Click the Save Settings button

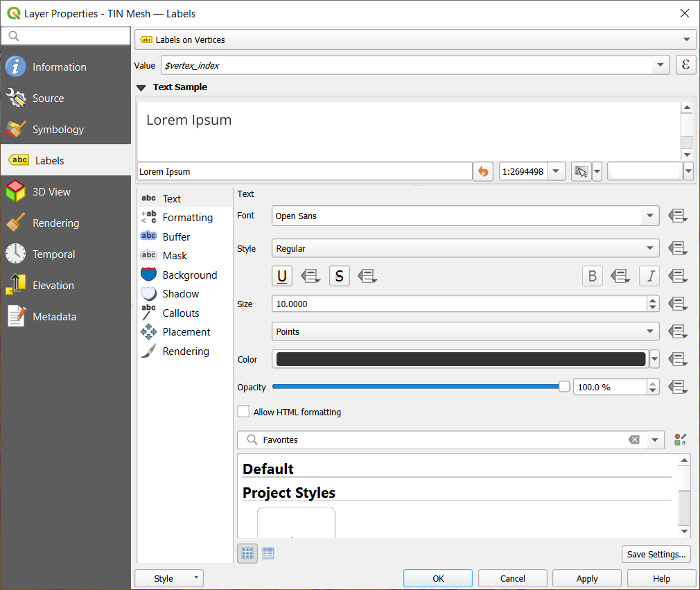click(x=656, y=554)
